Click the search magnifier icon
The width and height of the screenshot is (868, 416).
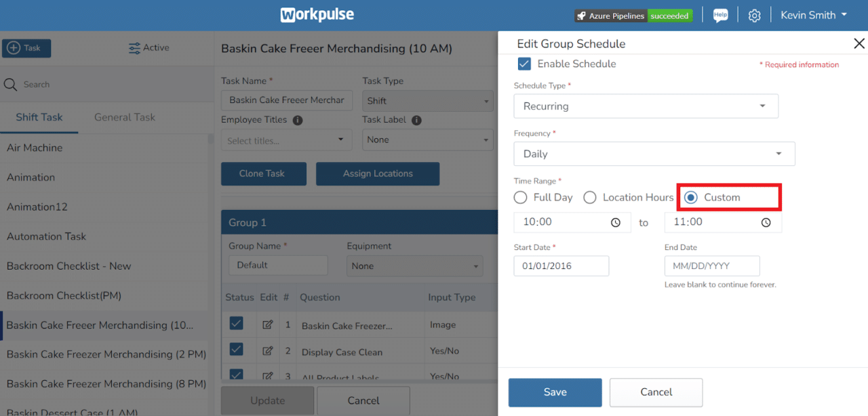(x=10, y=85)
